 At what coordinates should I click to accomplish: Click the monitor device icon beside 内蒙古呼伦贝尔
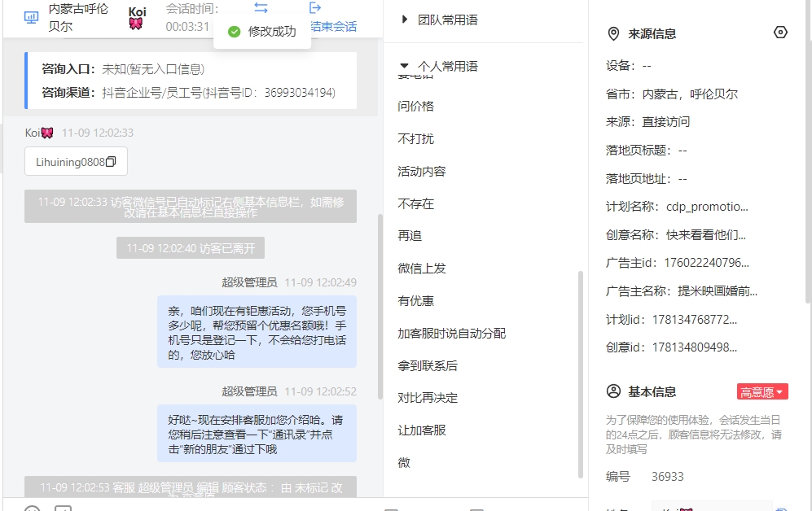(x=31, y=18)
